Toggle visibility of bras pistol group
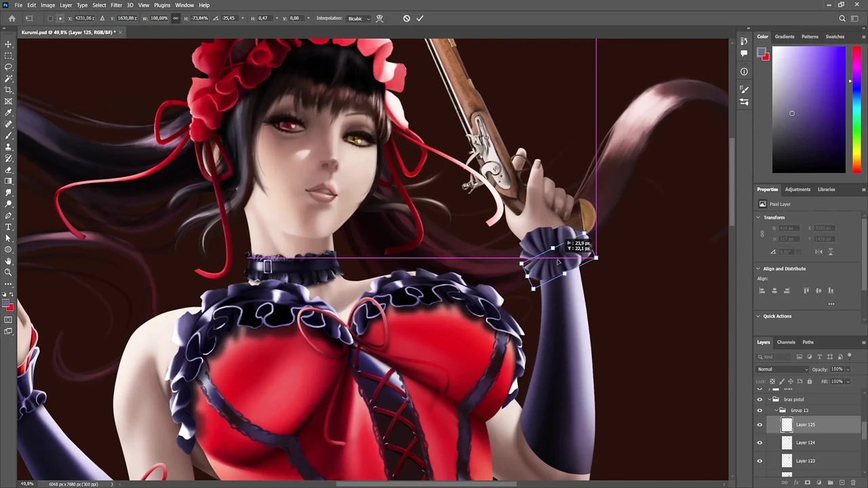Viewport: 868px width, 488px height. [x=759, y=400]
